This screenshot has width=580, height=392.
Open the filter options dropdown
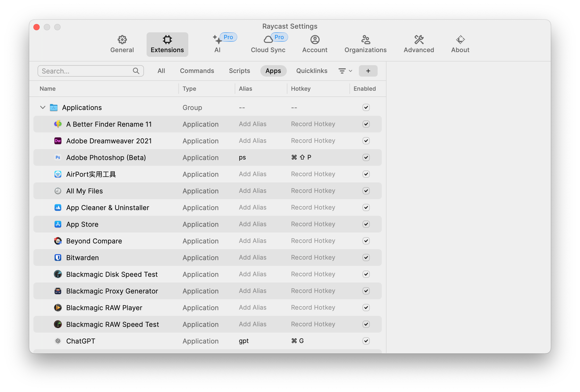tap(345, 71)
